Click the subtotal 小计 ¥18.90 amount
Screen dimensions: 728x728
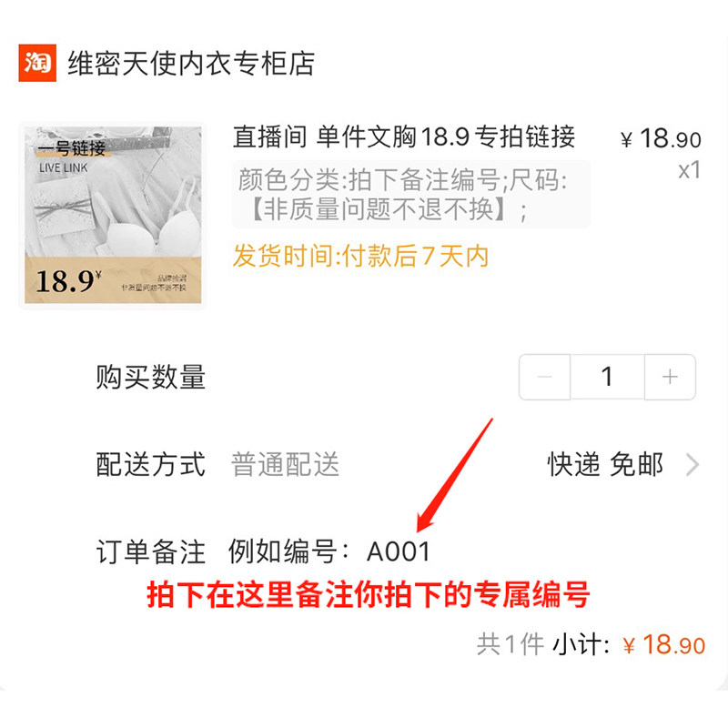point(664,645)
